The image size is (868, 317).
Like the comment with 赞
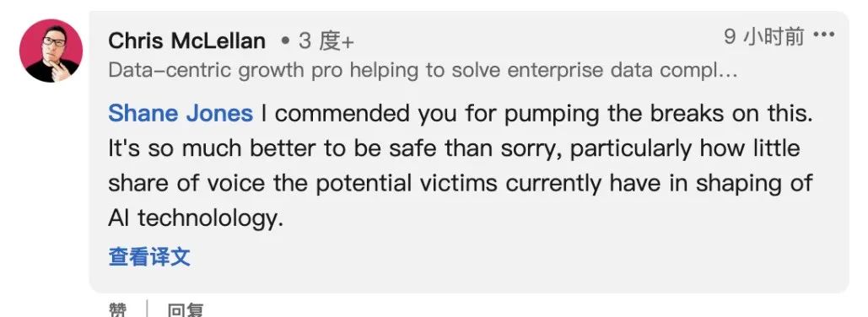coord(117,309)
